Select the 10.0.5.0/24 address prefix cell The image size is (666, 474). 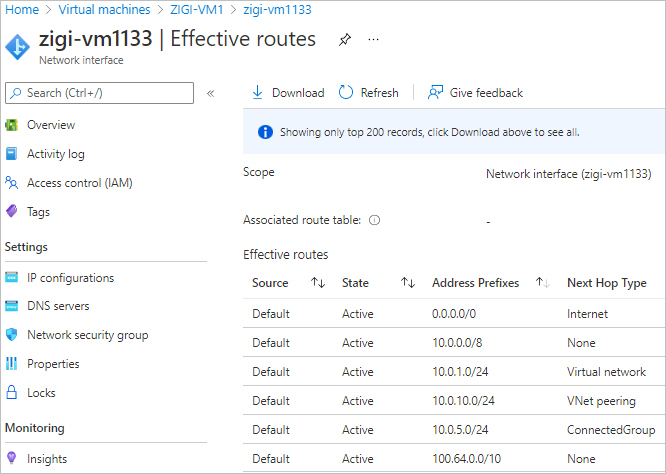tap(460, 429)
